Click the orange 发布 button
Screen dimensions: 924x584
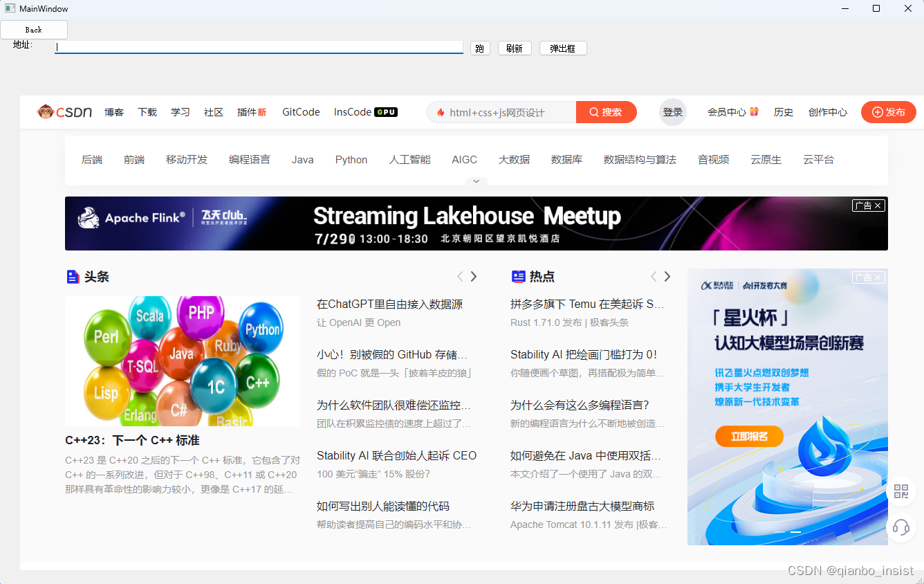[x=889, y=112]
